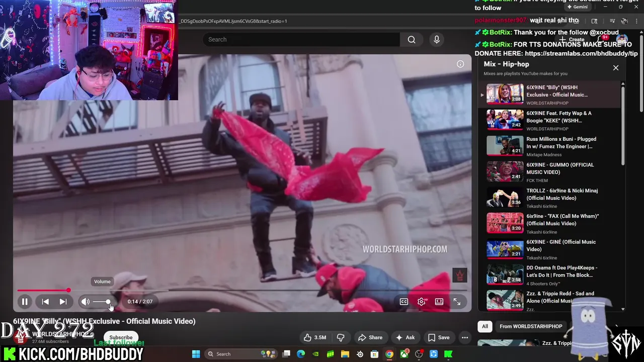644x362 pixels.
Task: Adjust the volume slider handle
Action: coord(108,302)
